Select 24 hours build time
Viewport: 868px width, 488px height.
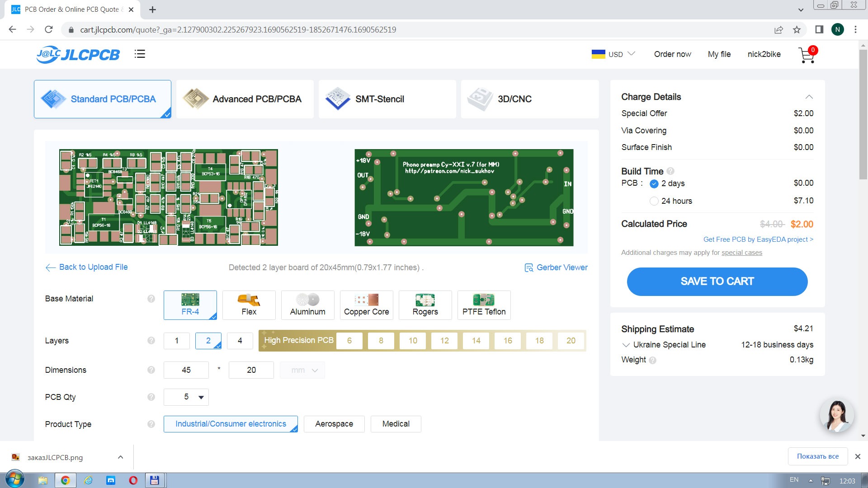654,201
